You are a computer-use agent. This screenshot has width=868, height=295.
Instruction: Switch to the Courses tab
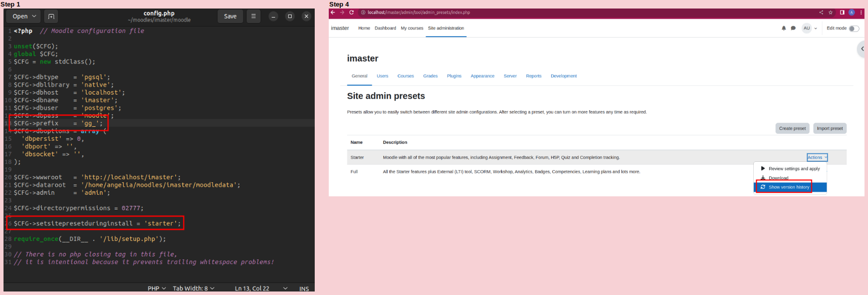coord(405,76)
